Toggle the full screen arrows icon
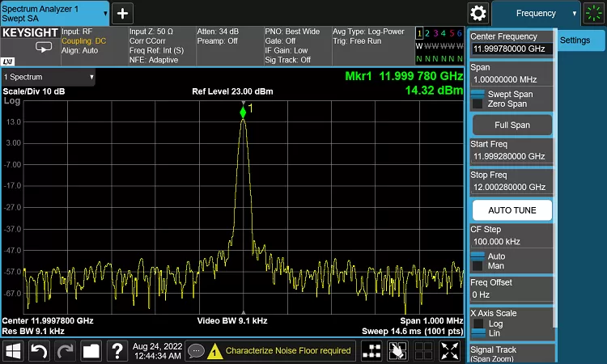Viewport: 607px width, 364px height. (451, 350)
